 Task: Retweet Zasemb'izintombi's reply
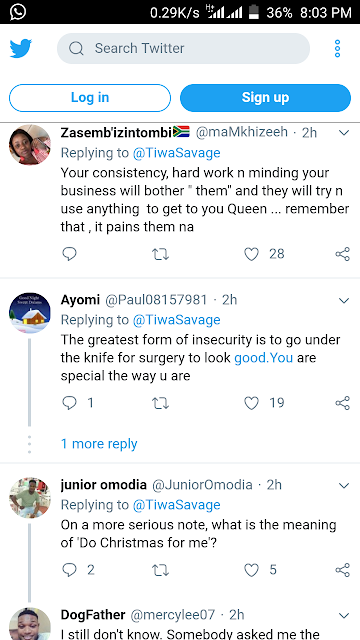(x=160, y=254)
